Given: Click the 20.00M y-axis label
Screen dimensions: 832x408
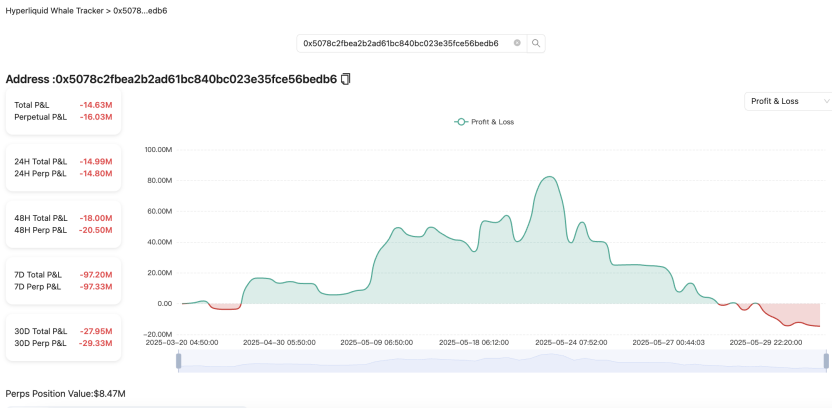Looking at the screenshot, I should 160,273.
